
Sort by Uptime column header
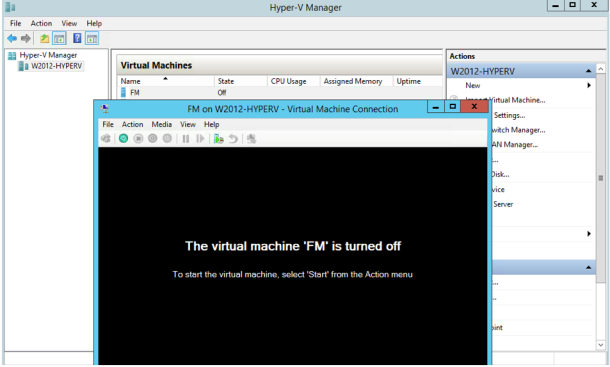(417, 81)
